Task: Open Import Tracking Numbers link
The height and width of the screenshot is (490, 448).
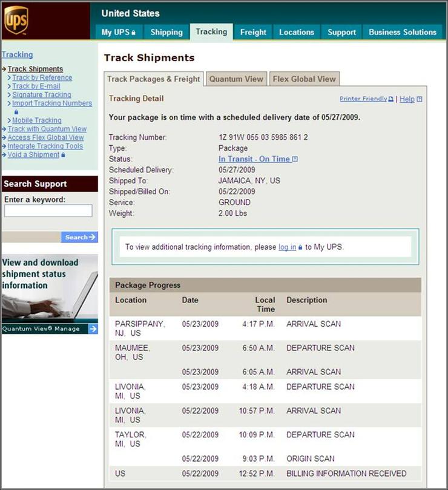Action: point(52,103)
